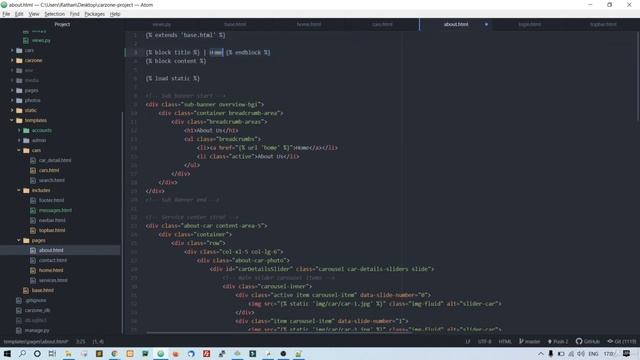Click the cursor position indicator in status bar

pyautogui.click(x=81, y=342)
